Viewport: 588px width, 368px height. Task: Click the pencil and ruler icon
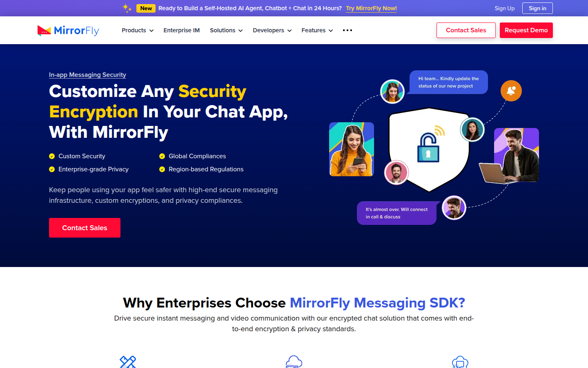tap(128, 362)
